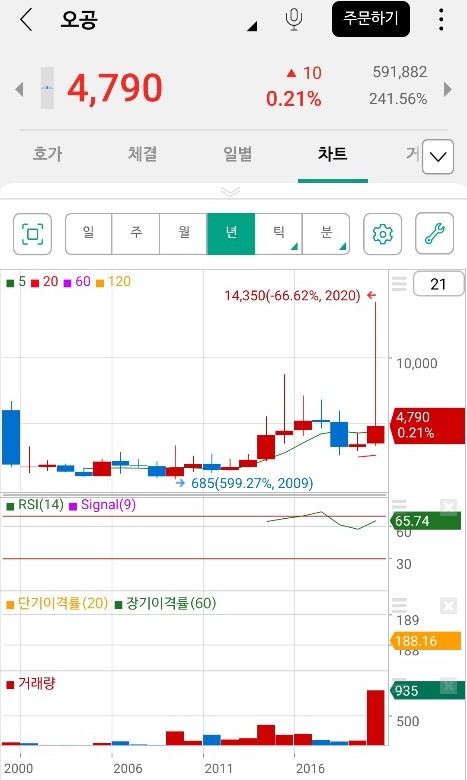
Task: Tap the 오공 stock name title
Action: [x=79, y=20]
